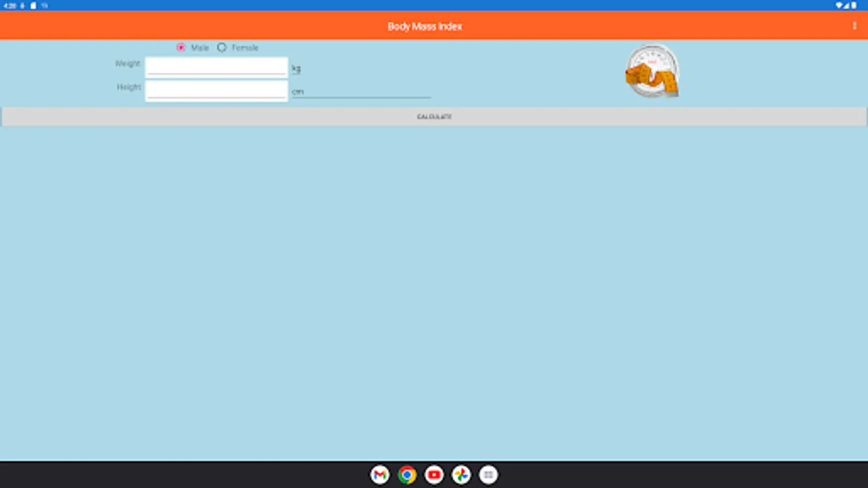Select the Female radio button

[222, 47]
